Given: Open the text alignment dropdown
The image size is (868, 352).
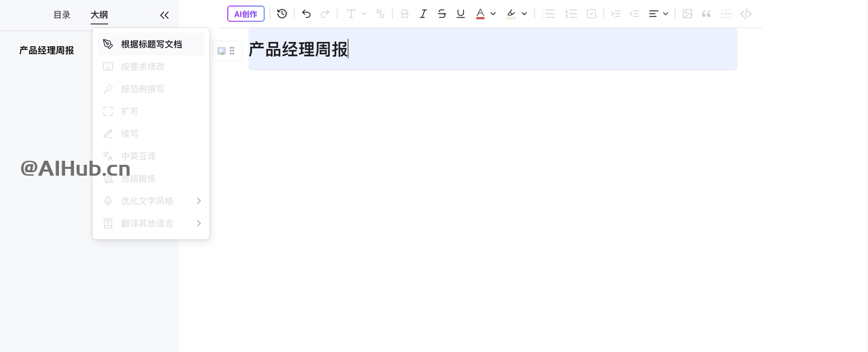Looking at the screenshot, I should click(x=658, y=14).
